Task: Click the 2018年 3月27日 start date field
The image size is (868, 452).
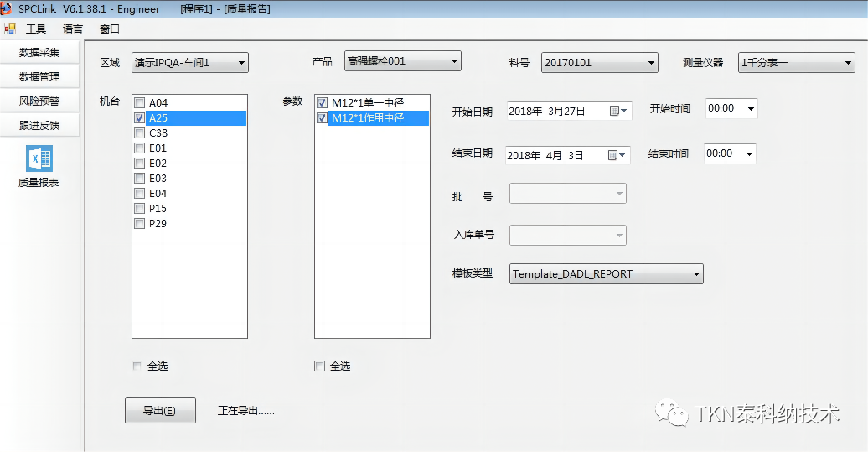Action: tap(557, 111)
